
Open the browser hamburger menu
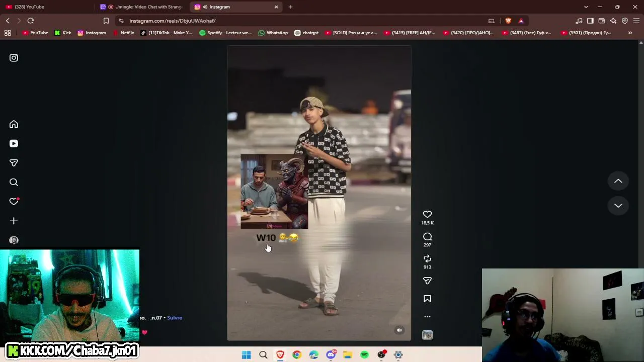(636, 21)
